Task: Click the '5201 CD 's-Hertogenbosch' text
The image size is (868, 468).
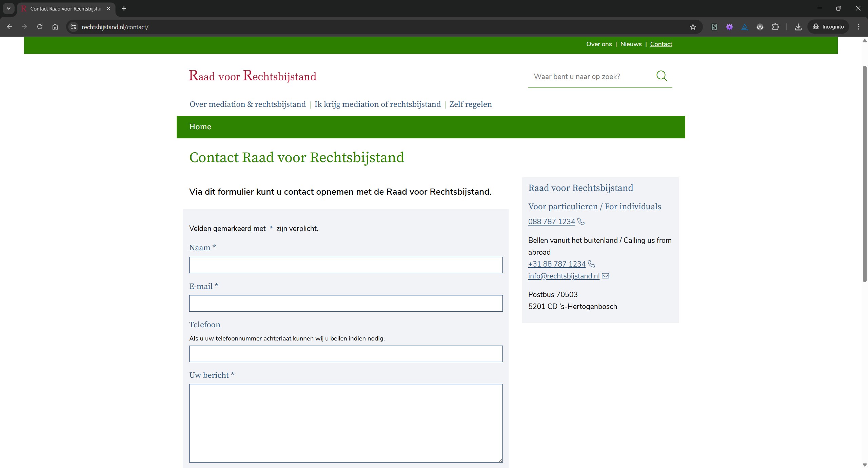Action: point(572,306)
